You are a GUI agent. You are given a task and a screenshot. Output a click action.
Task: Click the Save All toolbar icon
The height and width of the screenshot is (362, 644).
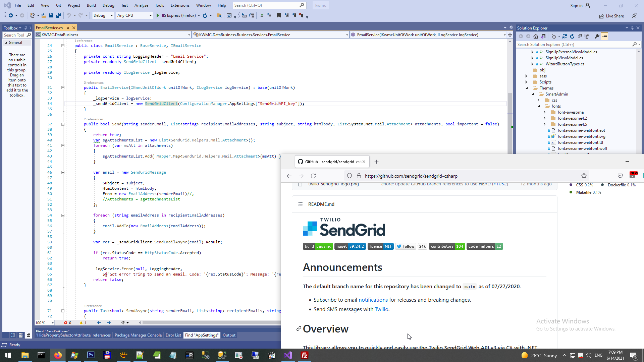click(59, 15)
